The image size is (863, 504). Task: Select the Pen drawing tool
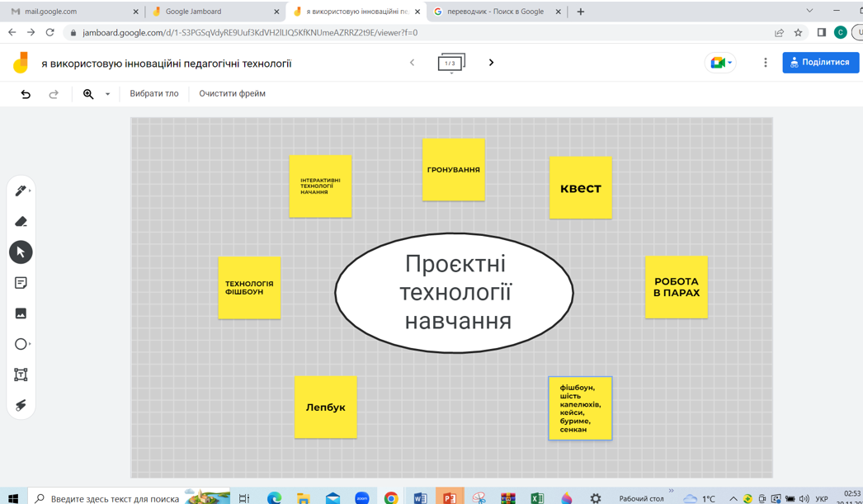point(20,191)
